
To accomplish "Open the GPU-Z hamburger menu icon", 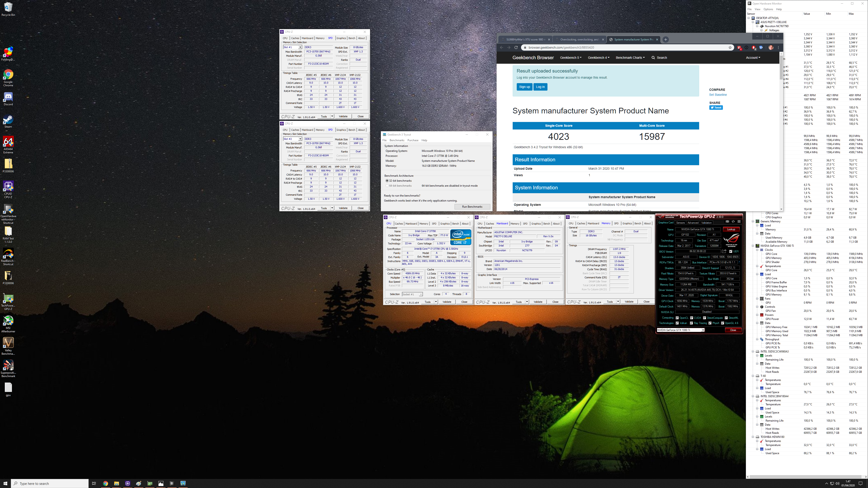I will (x=739, y=222).
